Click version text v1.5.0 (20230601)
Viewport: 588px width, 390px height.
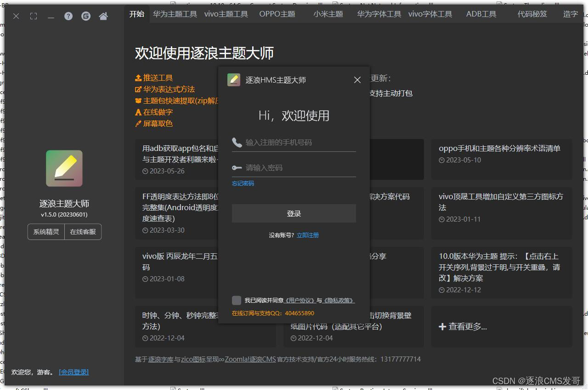point(64,215)
